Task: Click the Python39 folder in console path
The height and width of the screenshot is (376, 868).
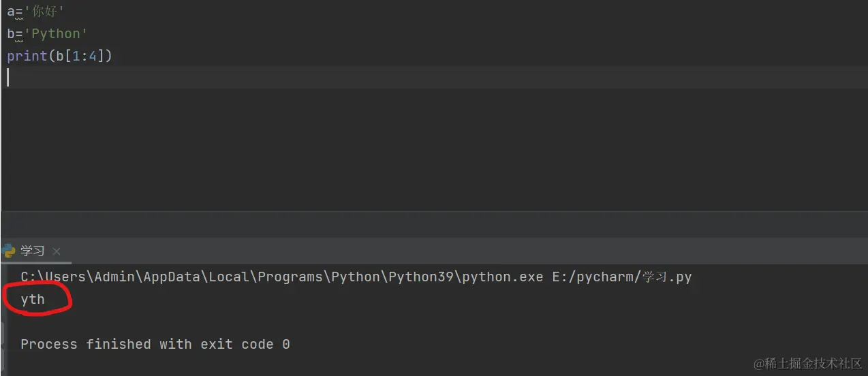Action: point(421,277)
